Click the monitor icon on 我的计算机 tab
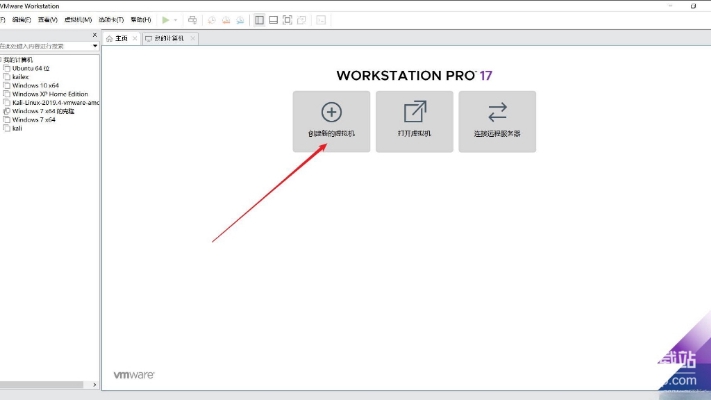The height and width of the screenshot is (400, 711). click(148, 39)
